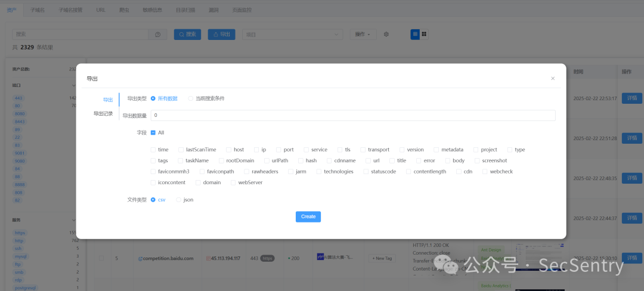Check the transport field checkbox
Viewport: 644px width, 291px height.
pos(363,150)
